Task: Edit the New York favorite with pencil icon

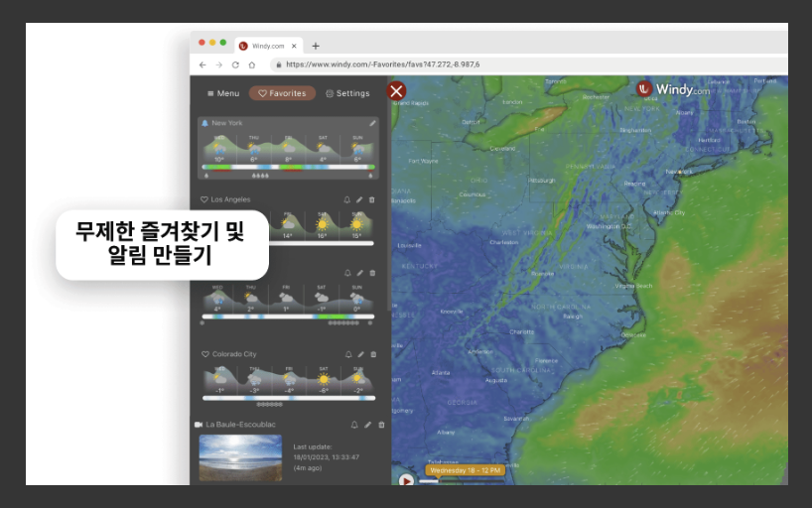Action: coord(372,123)
